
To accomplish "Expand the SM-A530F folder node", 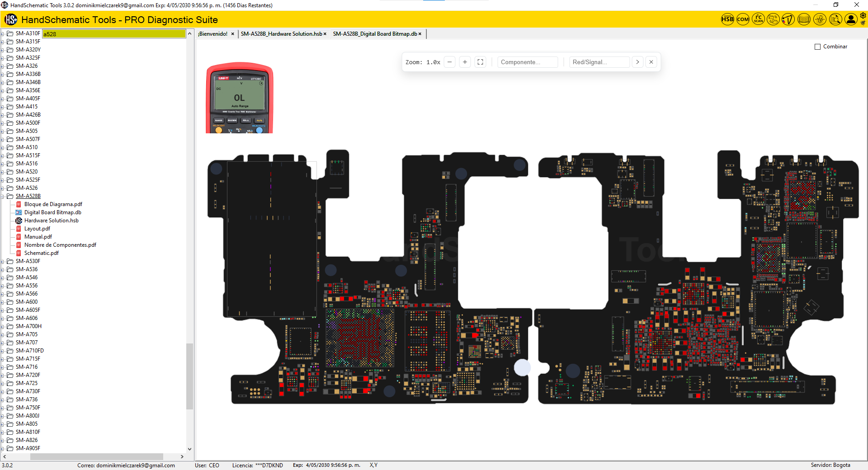I will click(2, 261).
